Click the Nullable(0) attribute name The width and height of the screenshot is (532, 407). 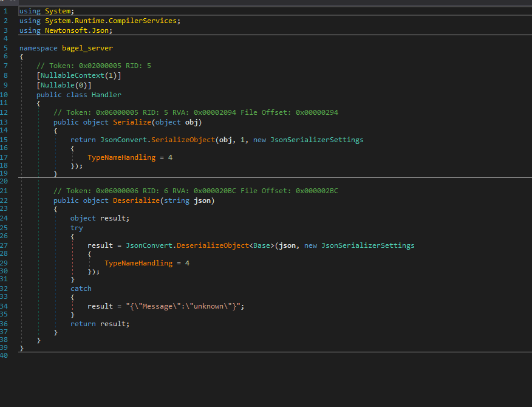[x=57, y=85]
